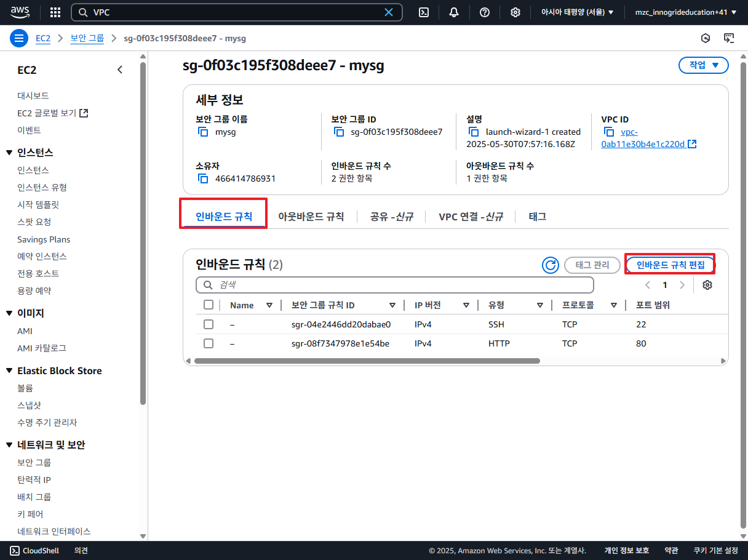Toggle the hamburger navigation menu
Screen dimensions: 748x560
coord(20,38)
